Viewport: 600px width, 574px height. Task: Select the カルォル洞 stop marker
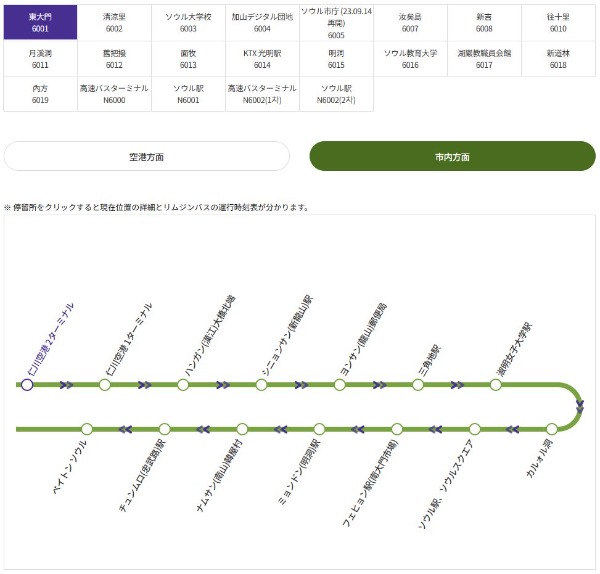coord(552,429)
